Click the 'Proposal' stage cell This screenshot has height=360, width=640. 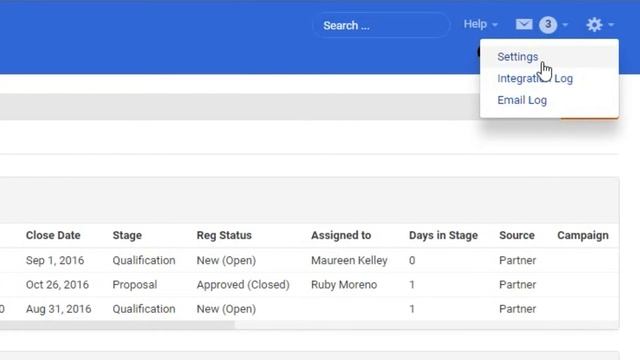pyautogui.click(x=135, y=284)
